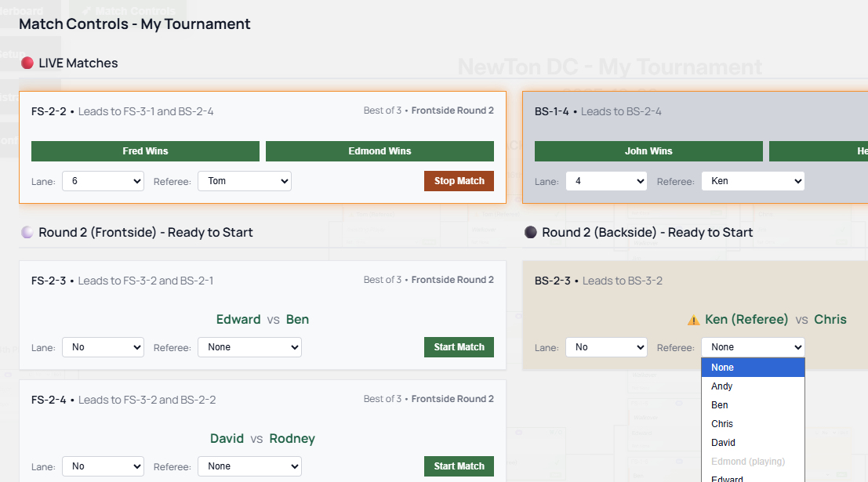The height and width of the screenshot is (482, 868).
Task: Click the Fred Wins button
Action: (145, 150)
